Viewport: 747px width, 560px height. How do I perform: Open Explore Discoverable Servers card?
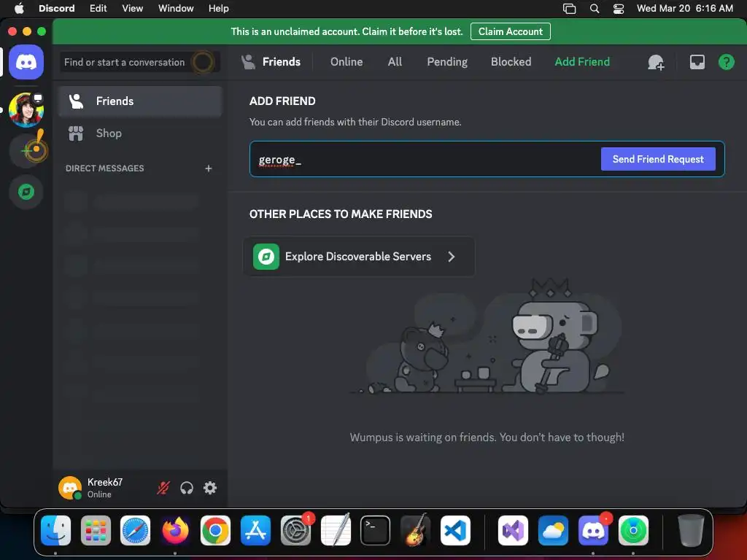pos(359,257)
